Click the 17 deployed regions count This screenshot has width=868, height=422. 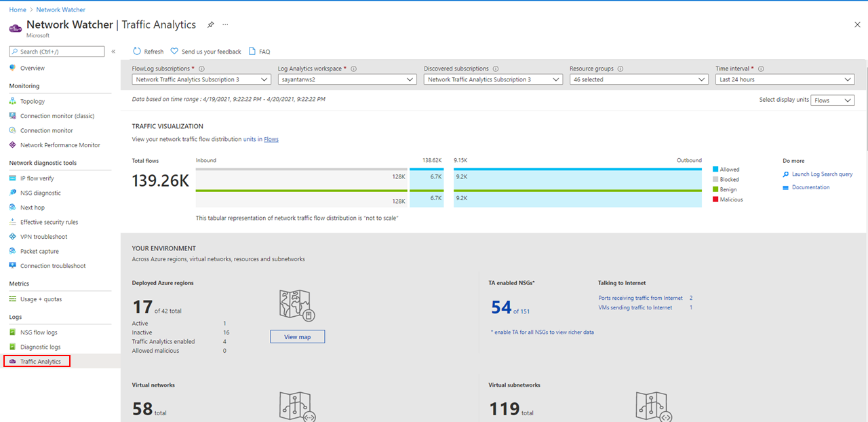click(142, 307)
